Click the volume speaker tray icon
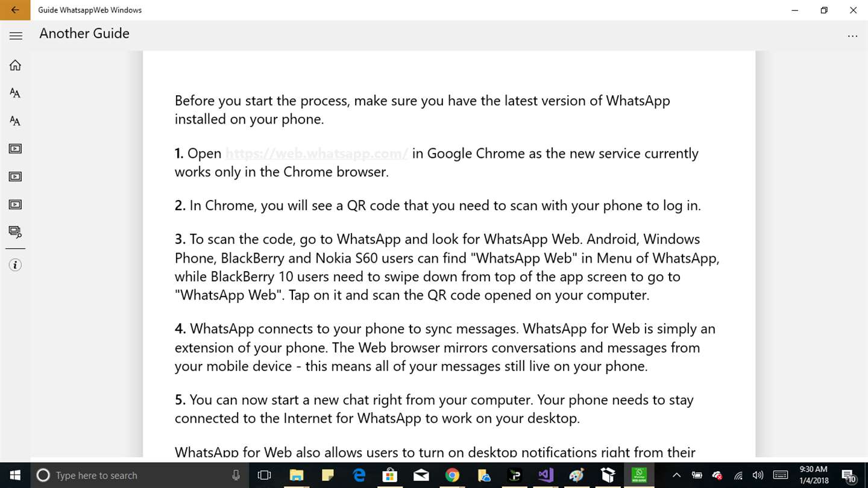This screenshot has width=868, height=488. [758, 475]
